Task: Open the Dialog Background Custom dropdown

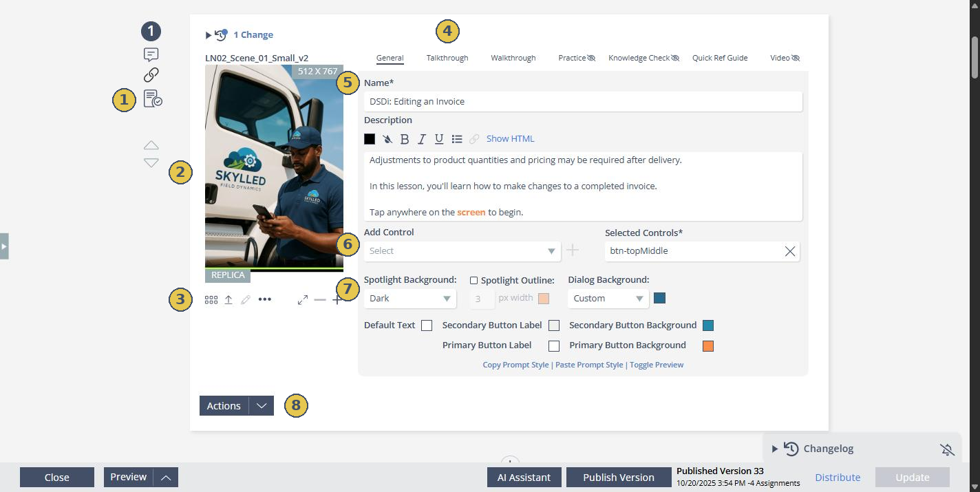Action: point(608,299)
